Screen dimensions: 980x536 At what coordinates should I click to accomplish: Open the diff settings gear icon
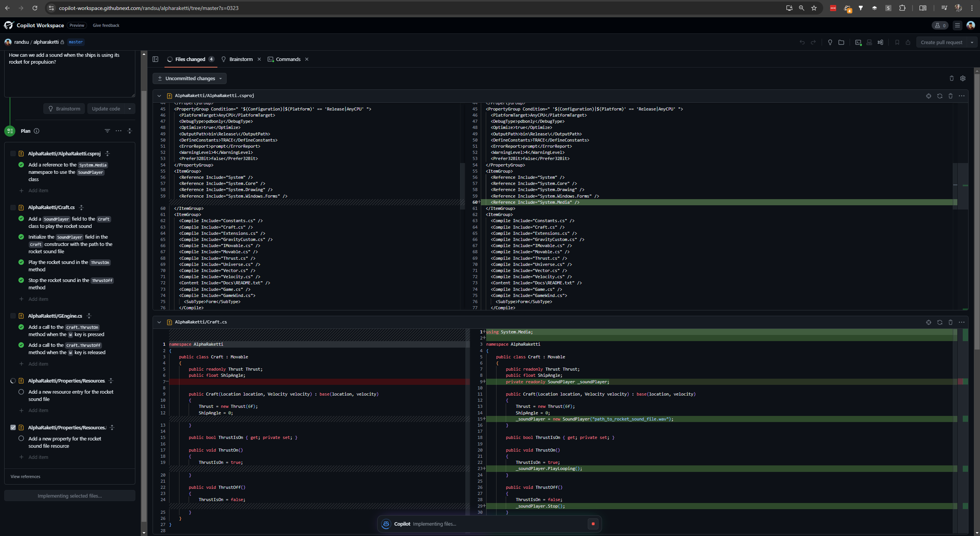(963, 78)
